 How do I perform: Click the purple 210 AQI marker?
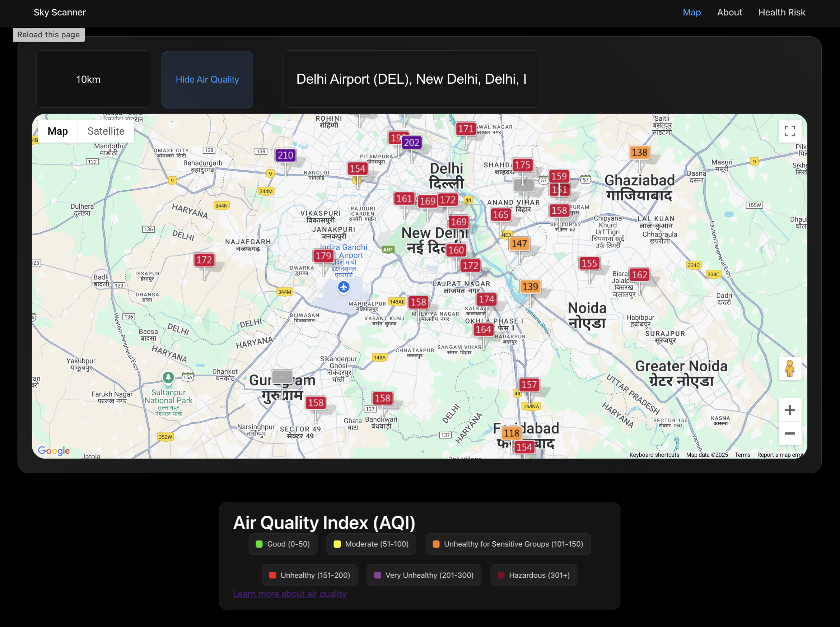(x=285, y=155)
